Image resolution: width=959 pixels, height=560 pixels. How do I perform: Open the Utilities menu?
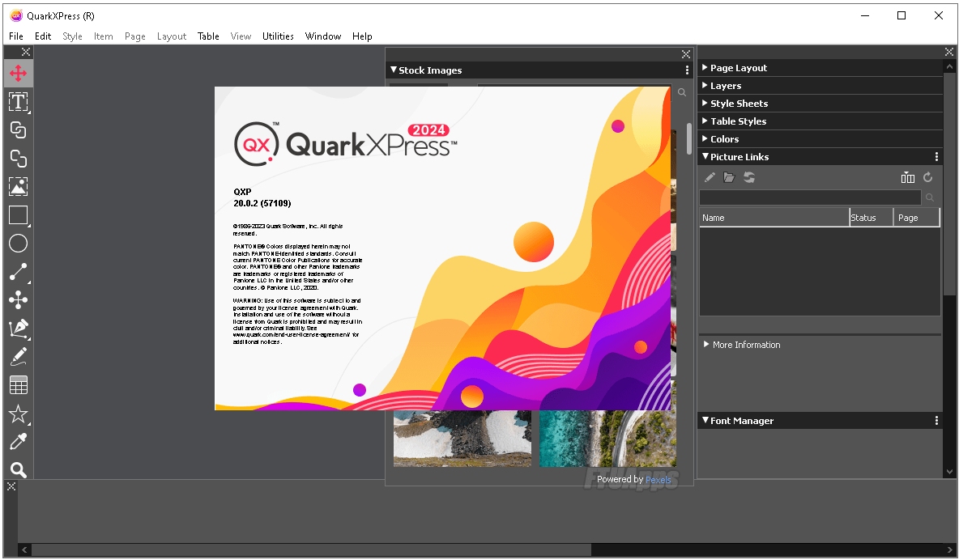278,36
